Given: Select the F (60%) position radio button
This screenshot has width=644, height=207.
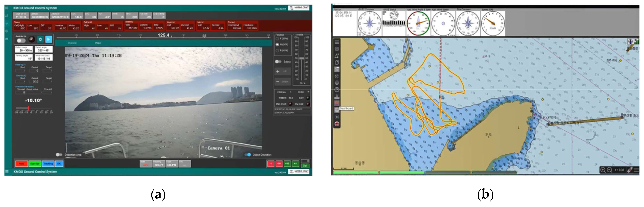Looking at the screenshot, I should (277, 39).
